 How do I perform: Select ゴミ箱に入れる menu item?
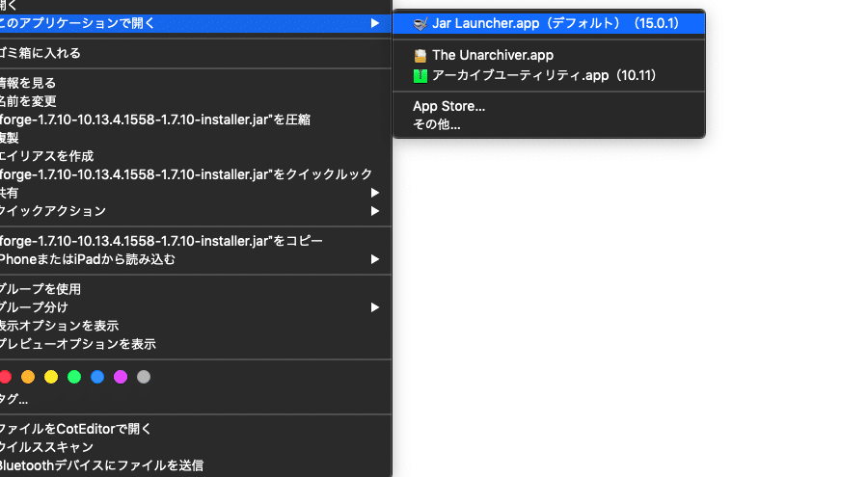(x=196, y=53)
